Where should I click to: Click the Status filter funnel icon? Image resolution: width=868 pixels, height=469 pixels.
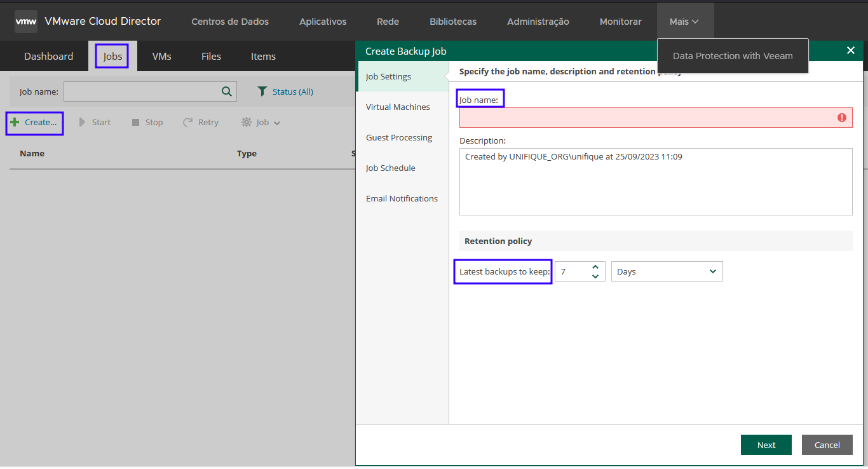262,92
